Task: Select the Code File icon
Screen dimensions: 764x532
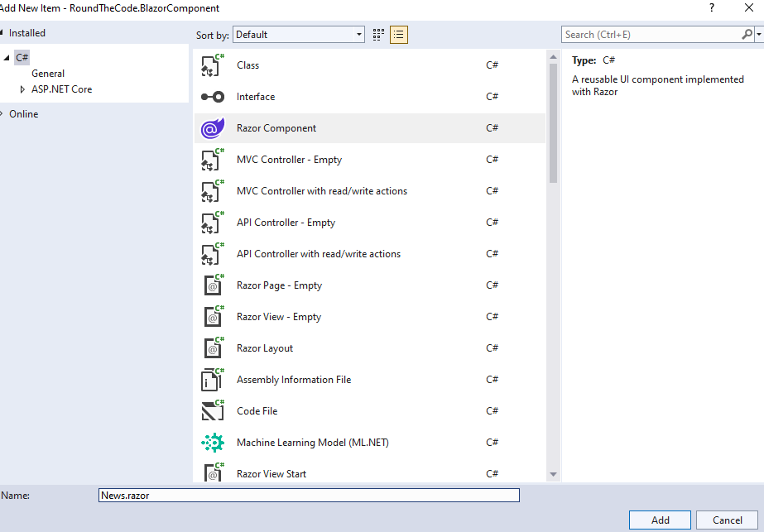Action: [213, 411]
